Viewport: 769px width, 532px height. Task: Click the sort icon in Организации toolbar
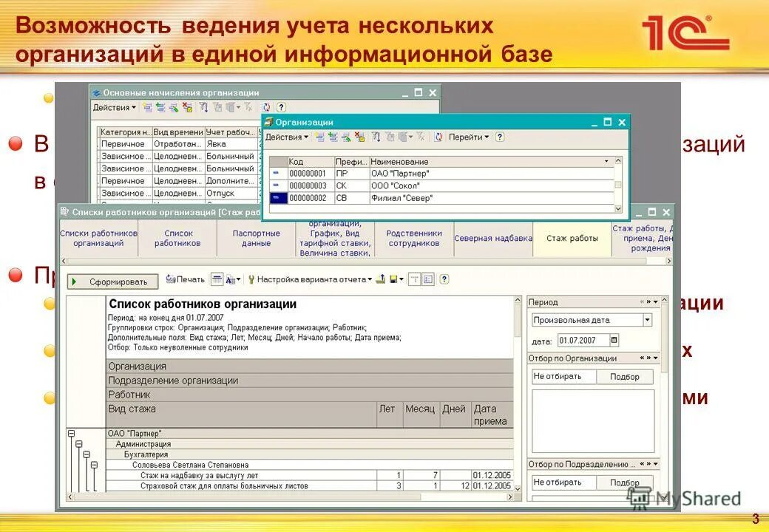376,136
